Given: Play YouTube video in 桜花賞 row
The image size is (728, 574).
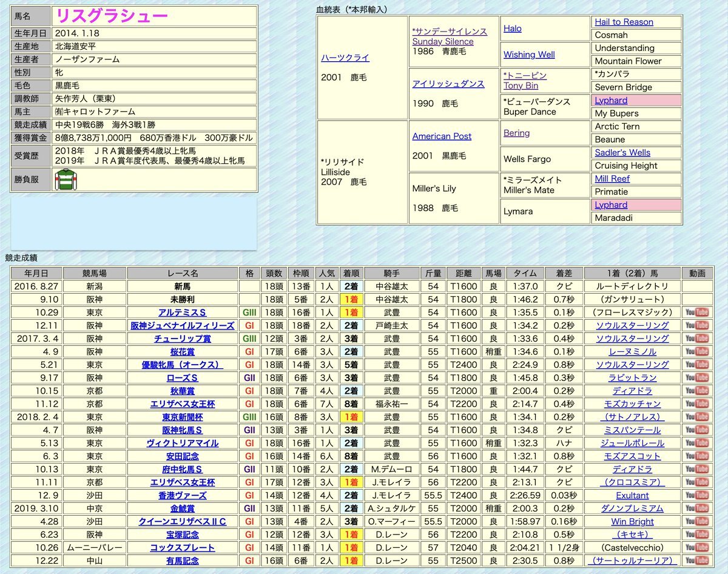Looking at the screenshot, I should [x=696, y=352].
